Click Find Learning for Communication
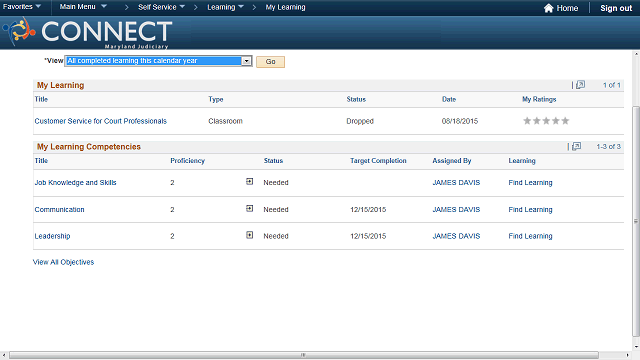This screenshot has width=640, height=360. [x=530, y=209]
